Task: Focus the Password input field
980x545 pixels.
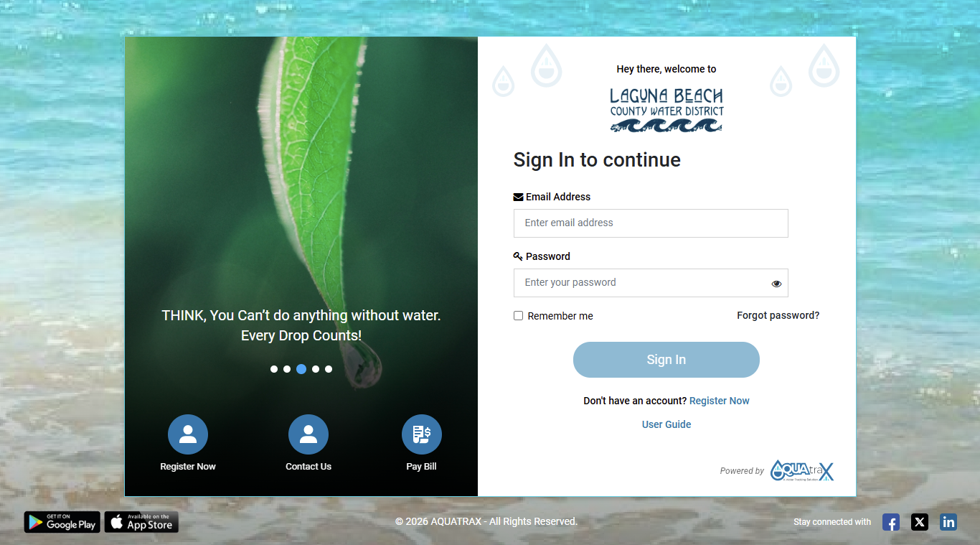Action: [651, 283]
